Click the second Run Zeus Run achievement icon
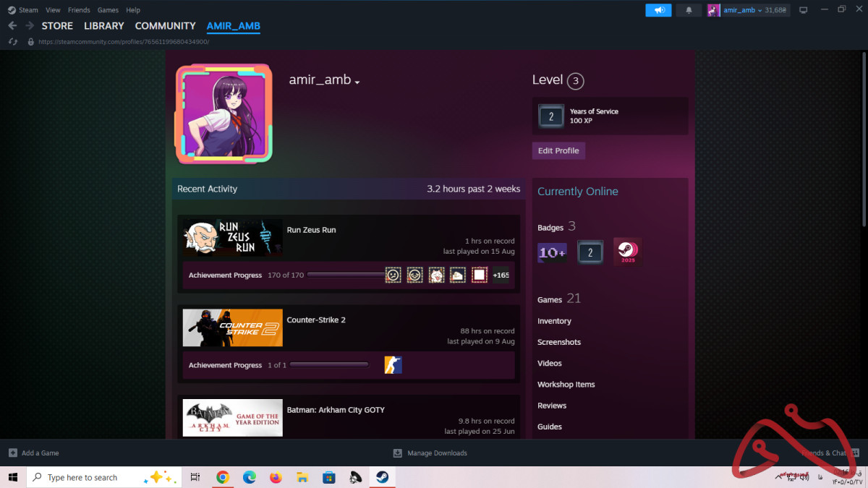 tap(414, 275)
